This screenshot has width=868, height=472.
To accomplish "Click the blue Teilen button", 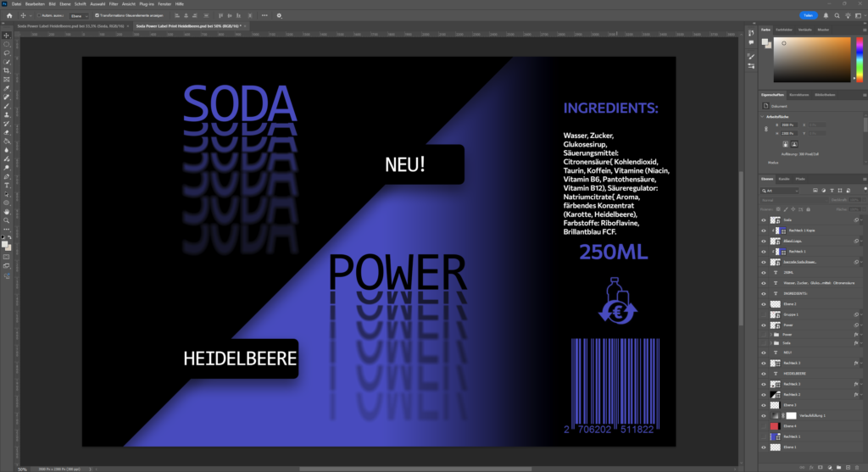I will [x=810, y=15].
